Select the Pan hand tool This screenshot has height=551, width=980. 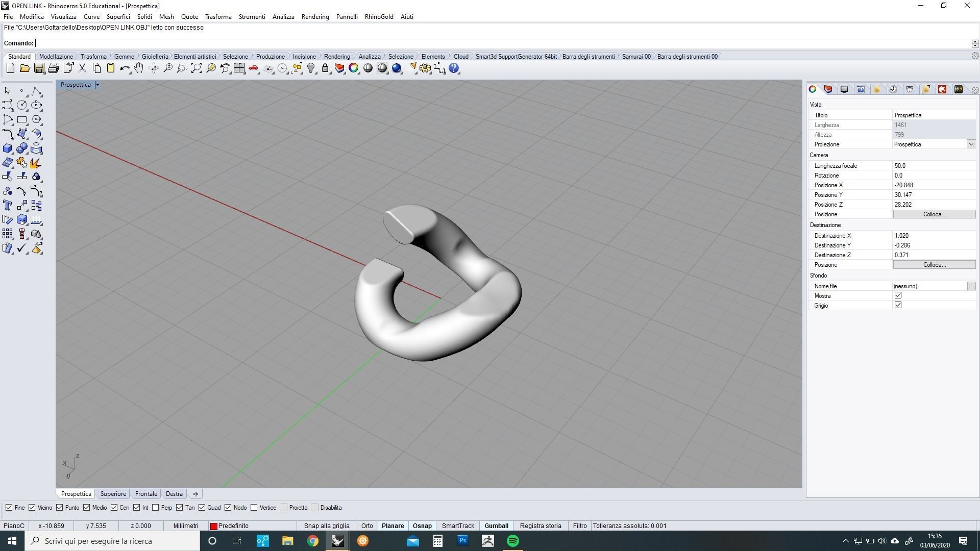139,68
